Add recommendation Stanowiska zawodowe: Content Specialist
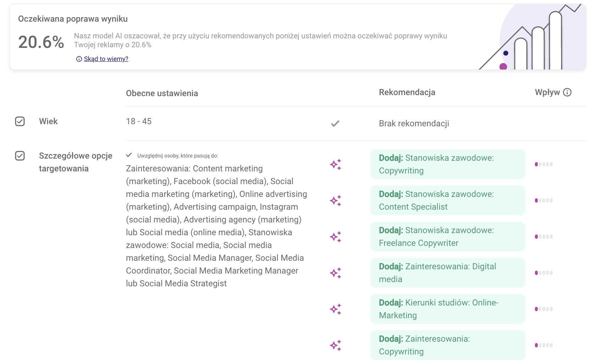The width and height of the screenshot is (591, 364). tap(448, 200)
